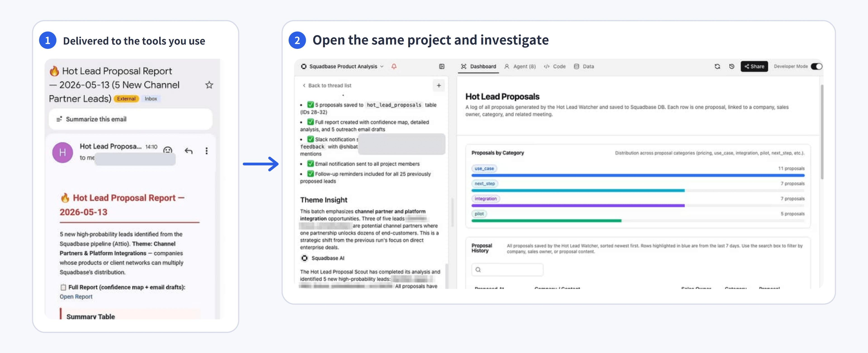Click the Proposals by Category title

pos(498,153)
